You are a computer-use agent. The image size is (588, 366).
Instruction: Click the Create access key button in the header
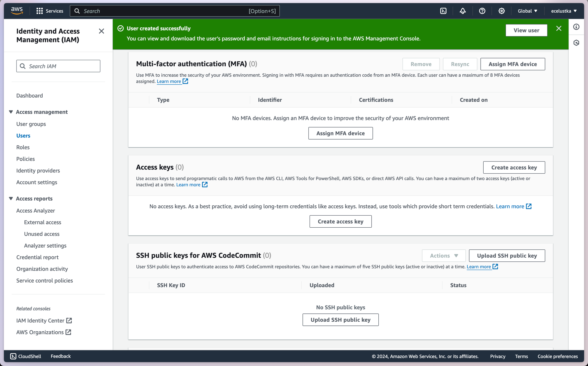click(x=514, y=167)
